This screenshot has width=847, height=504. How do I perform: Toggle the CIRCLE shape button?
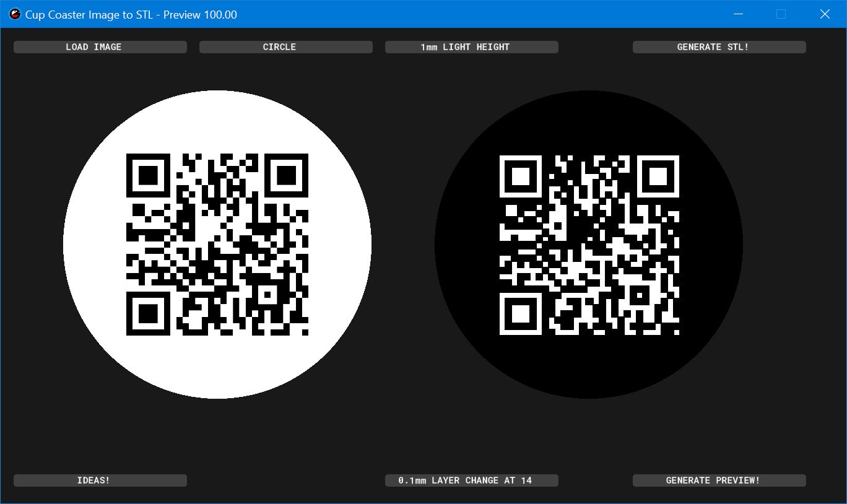click(286, 47)
